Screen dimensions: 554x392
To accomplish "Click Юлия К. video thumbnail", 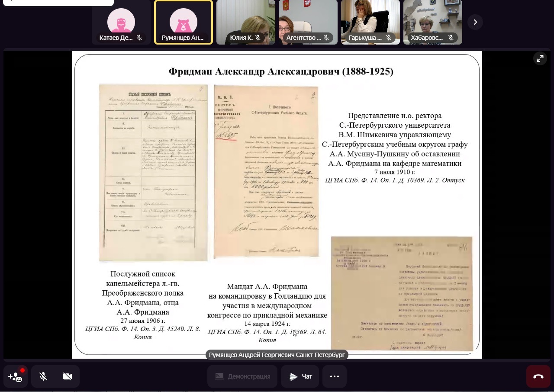I will point(245,19).
